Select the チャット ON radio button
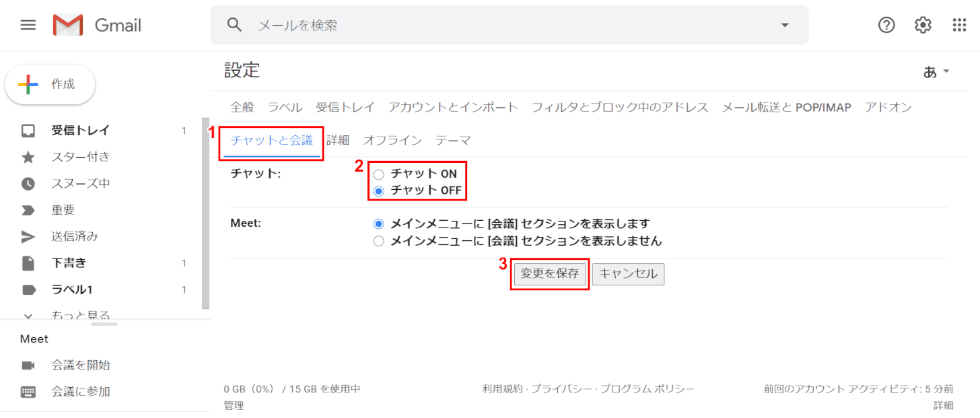The width and height of the screenshot is (980, 418). [x=378, y=174]
